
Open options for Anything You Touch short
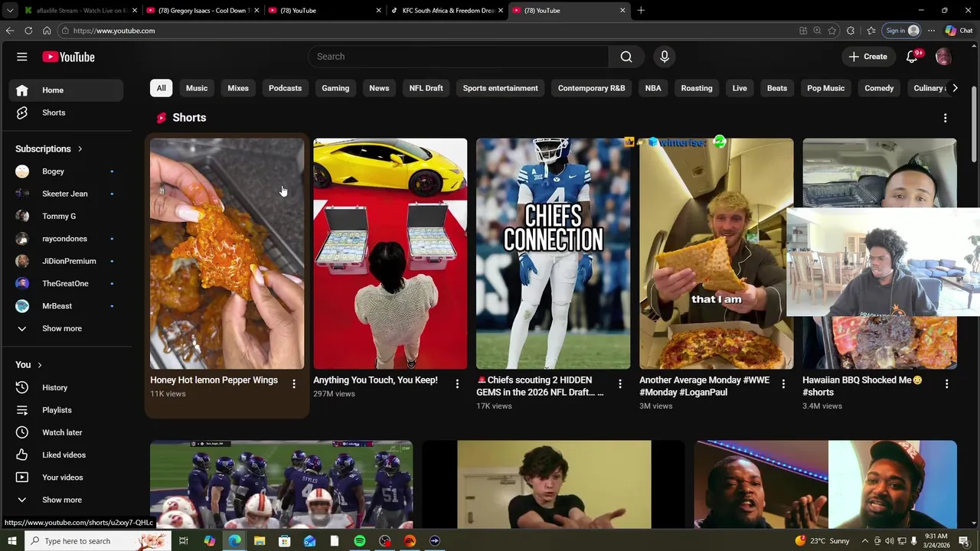457,383
